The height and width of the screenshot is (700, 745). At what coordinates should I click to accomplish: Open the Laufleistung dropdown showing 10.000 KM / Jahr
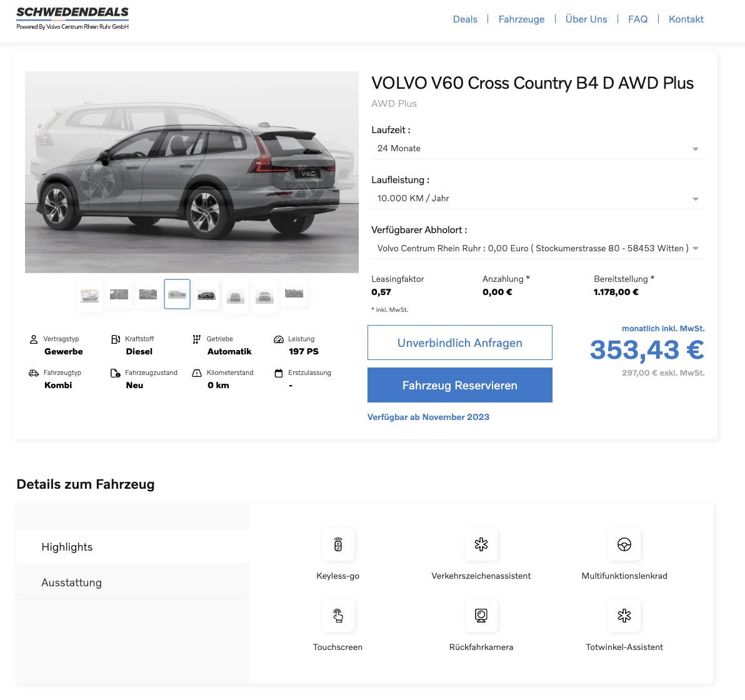click(538, 199)
